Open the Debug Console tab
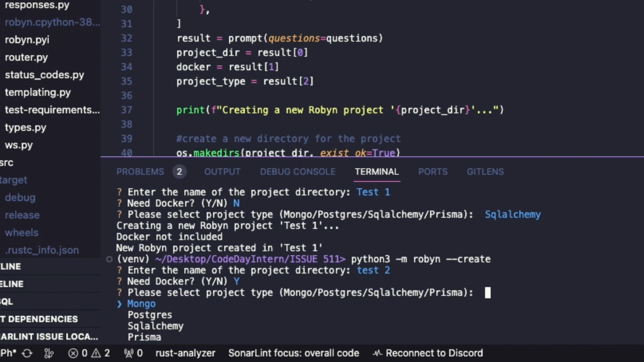644x362 pixels. tap(298, 172)
